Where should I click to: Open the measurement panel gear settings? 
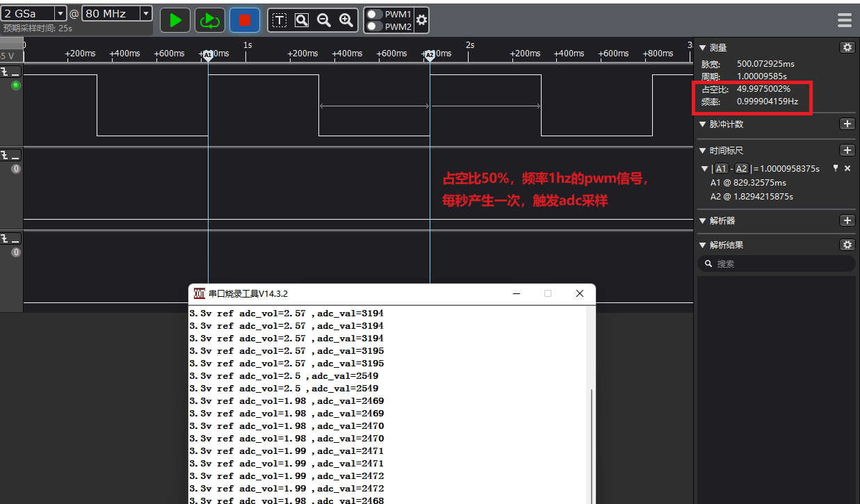pos(847,47)
